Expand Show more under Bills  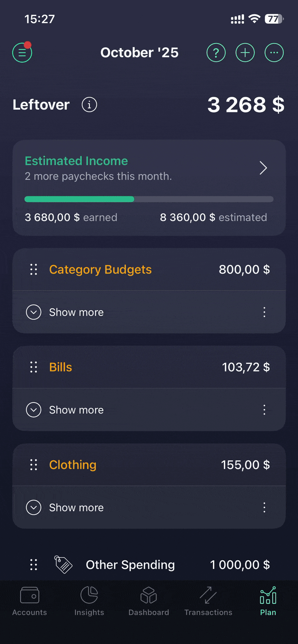(34, 410)
